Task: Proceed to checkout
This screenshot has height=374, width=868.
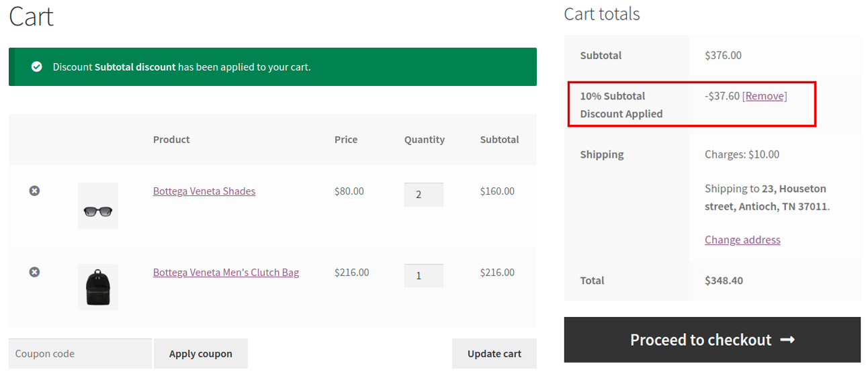Action: pyautogui.click(x=701, y=340)
